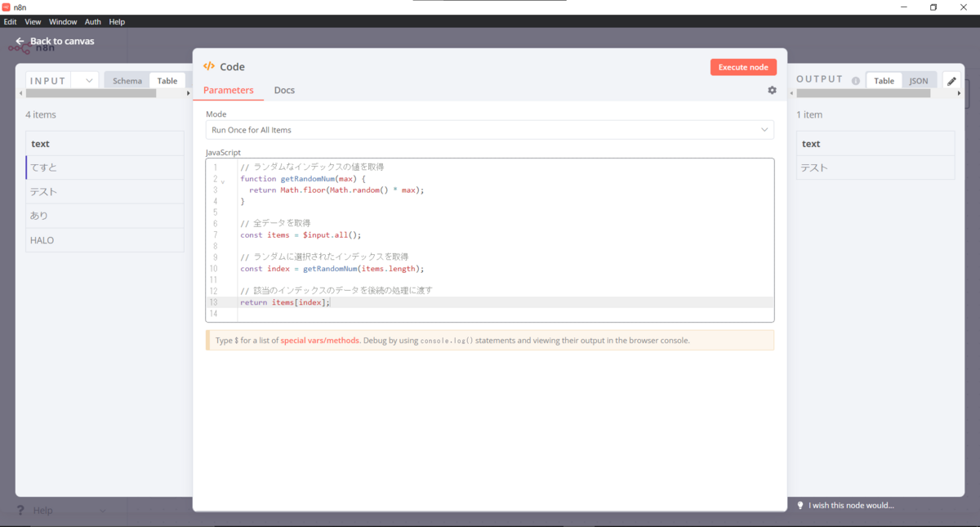Viewport: 980px width, 527px height.
Task: Click the Code node icon in header
Action: 209,66
